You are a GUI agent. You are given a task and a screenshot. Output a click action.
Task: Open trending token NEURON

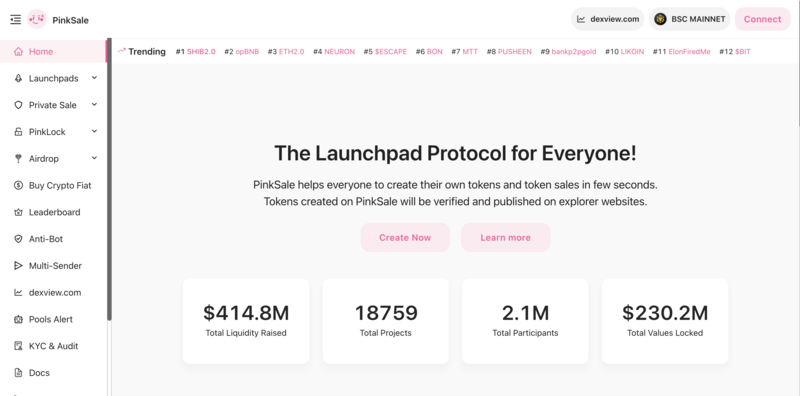[x=339, y=52]
